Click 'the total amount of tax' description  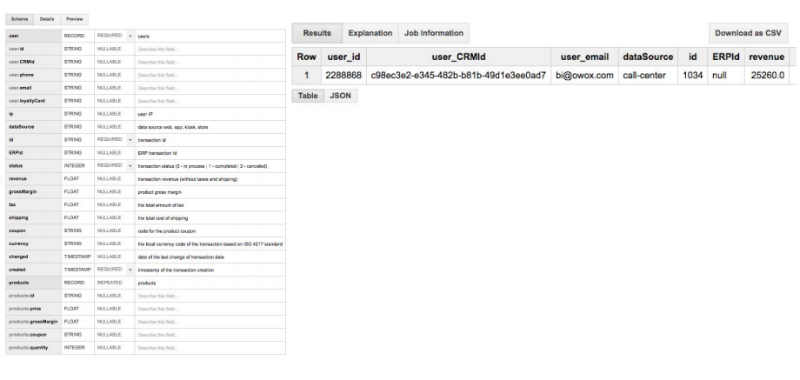pos(161,205)
